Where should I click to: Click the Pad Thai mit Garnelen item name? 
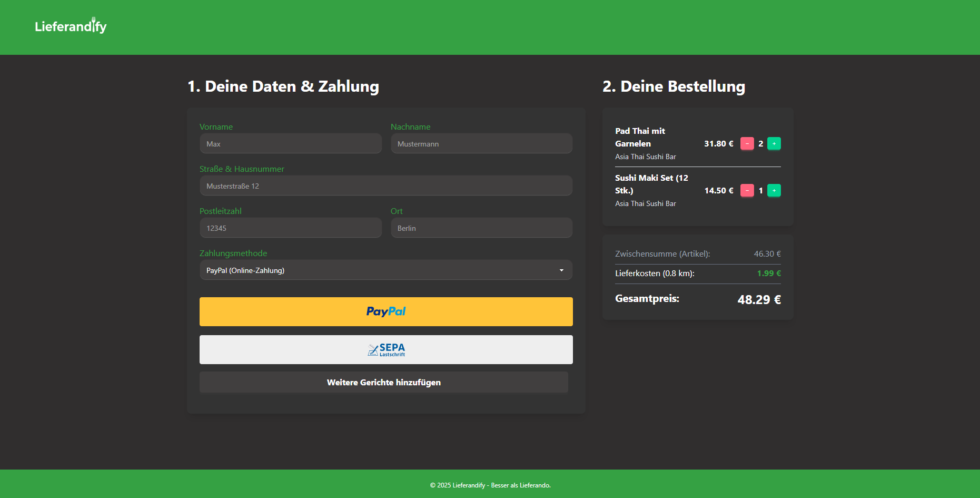pyautogui.click(x=640, y=137)
